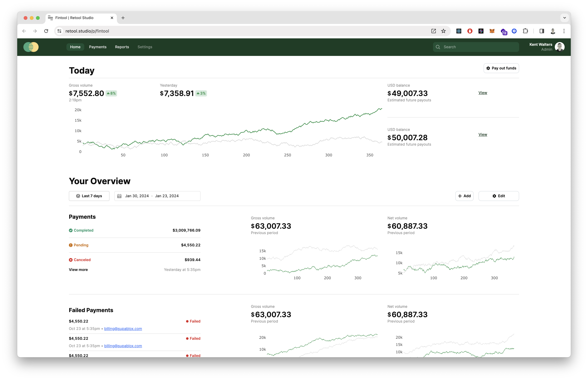Click the Add button
588x380 pixels.
464,196
